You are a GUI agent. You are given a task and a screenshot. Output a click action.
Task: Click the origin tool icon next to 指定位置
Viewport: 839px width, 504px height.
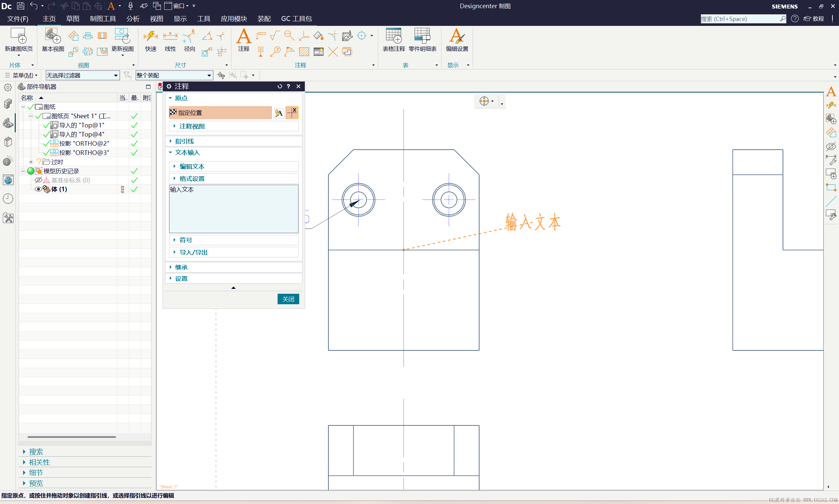(279, 113)
